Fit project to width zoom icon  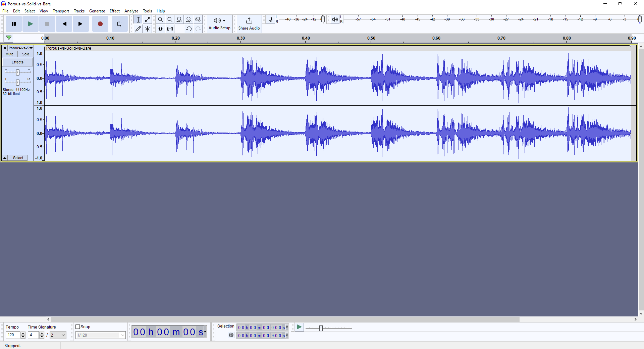[x=189, y=19]
